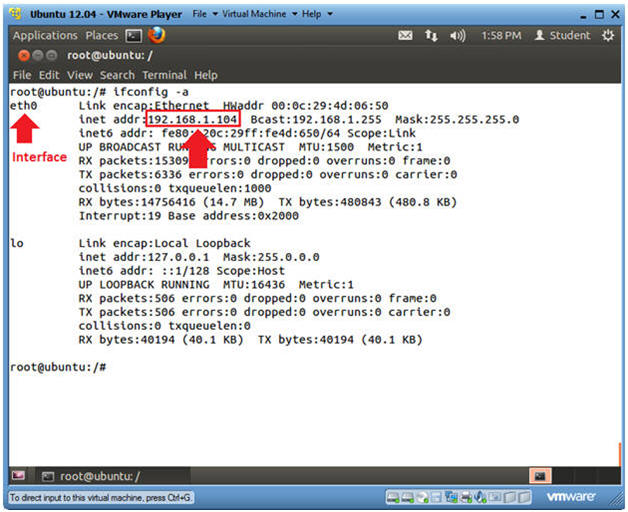The width and height of the screenshot is (628, 512).
Task: Close the root@ubuntu terminal window
Action: point(24,55)
